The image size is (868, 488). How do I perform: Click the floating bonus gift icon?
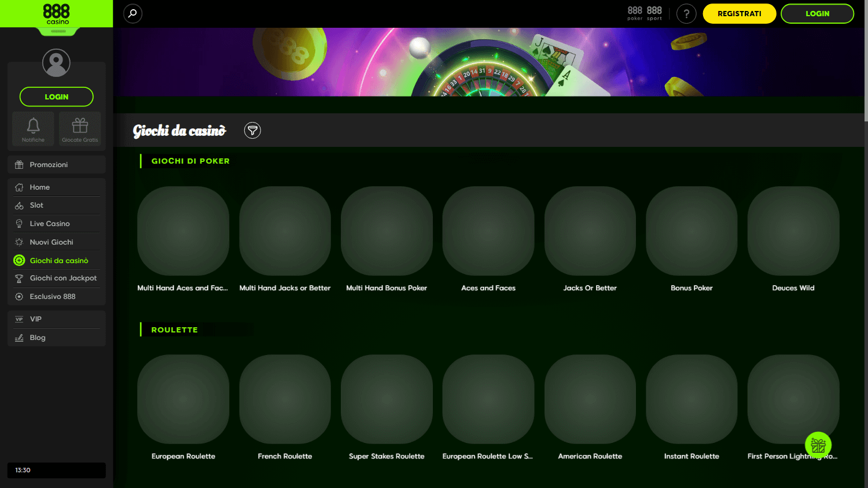coord(818,445)
